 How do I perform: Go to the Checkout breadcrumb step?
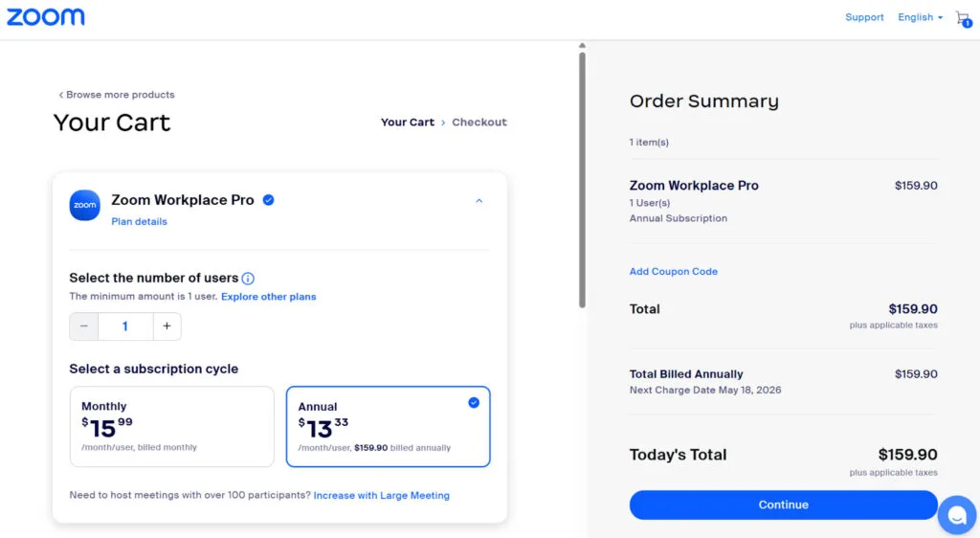coord(479,123)
